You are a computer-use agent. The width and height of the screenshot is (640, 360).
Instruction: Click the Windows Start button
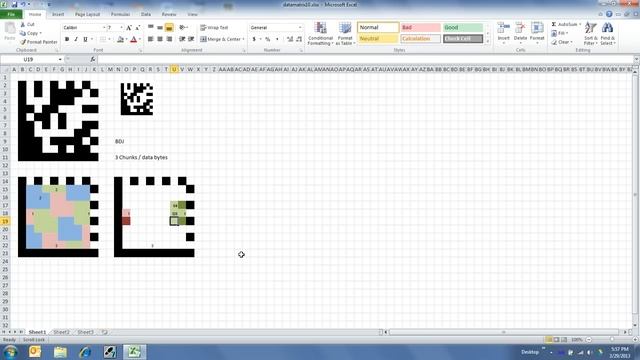pyautogui.click(x=10, y=352)
